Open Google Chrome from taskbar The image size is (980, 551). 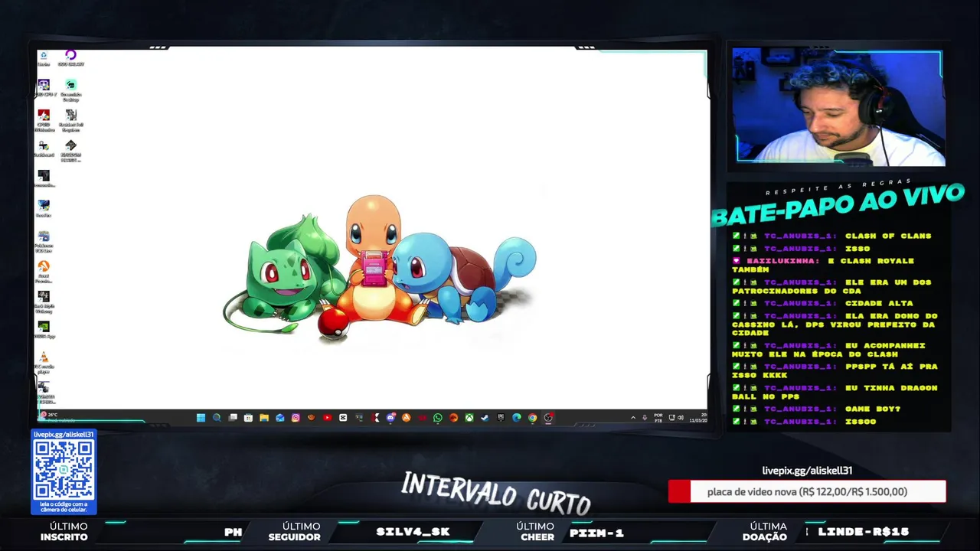click(x=532, y=418)
